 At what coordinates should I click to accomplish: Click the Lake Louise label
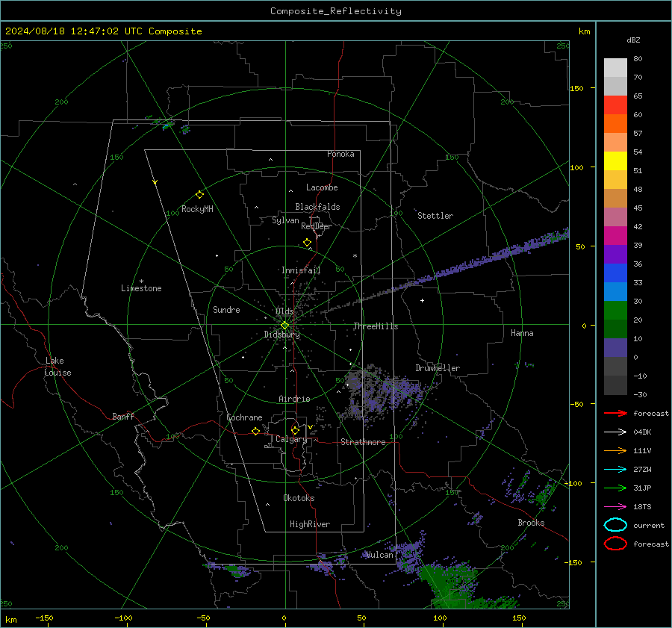57,367
